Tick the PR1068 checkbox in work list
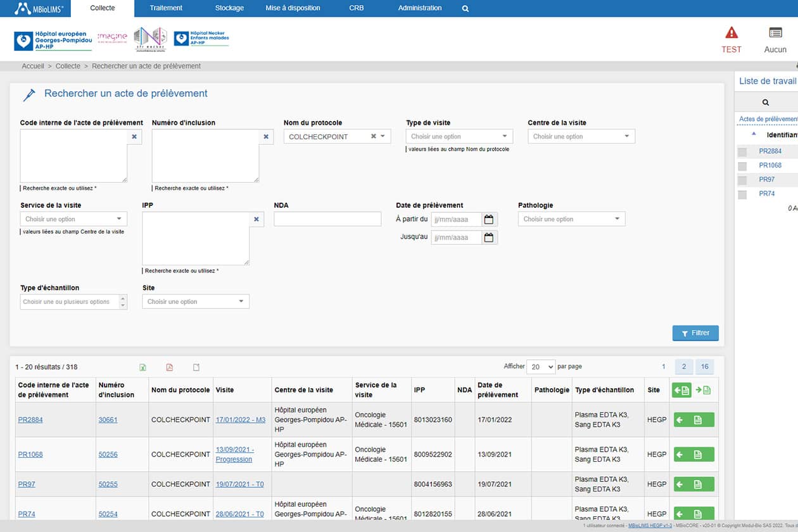 click(742, 166)
